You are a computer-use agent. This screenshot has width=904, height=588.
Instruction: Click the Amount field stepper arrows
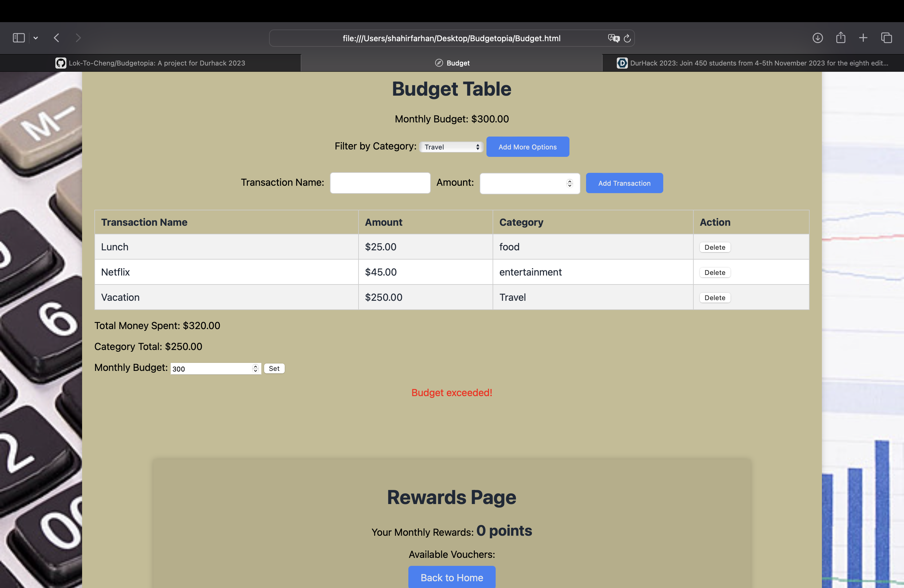(569, 184)
